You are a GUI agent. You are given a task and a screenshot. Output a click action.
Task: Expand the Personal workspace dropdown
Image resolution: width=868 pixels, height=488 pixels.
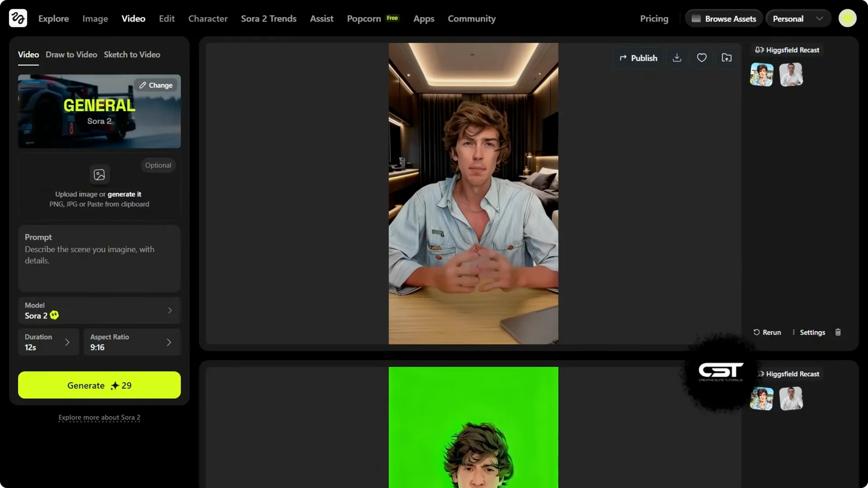click(798, 18)
